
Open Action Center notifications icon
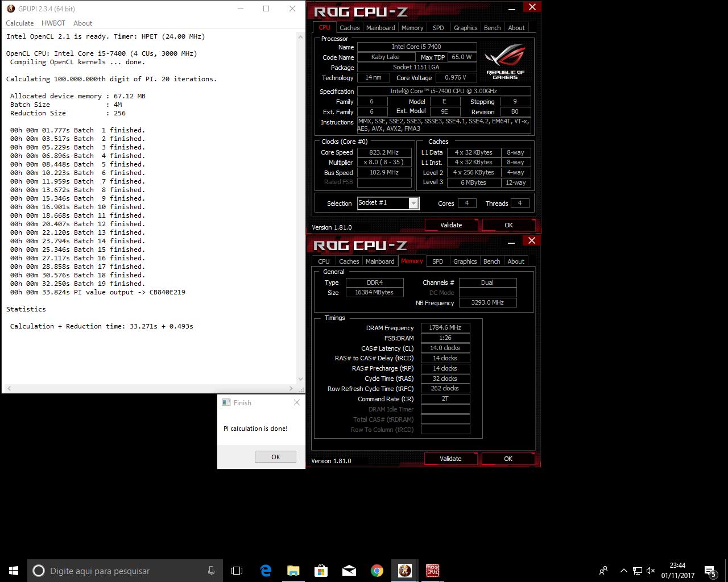click(x=710, y=571)
